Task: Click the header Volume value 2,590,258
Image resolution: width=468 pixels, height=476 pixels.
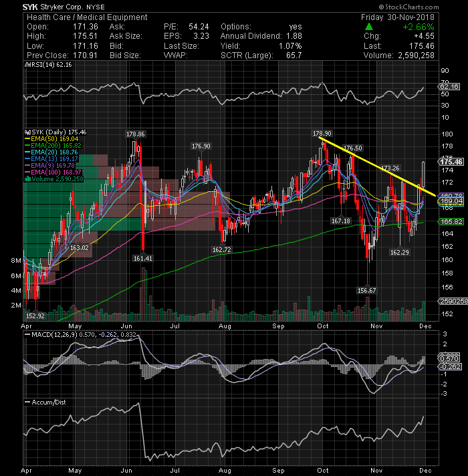Action: coord(416,55)
